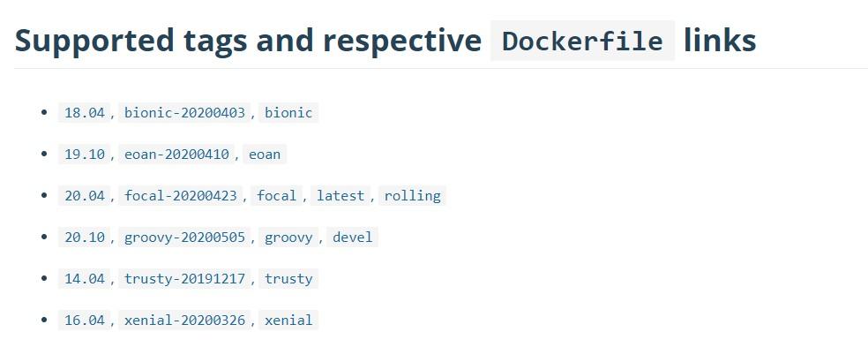Viewport: 868px width, 347px height.
Task: Open the bionic tag link
Action: click(288, 112)
